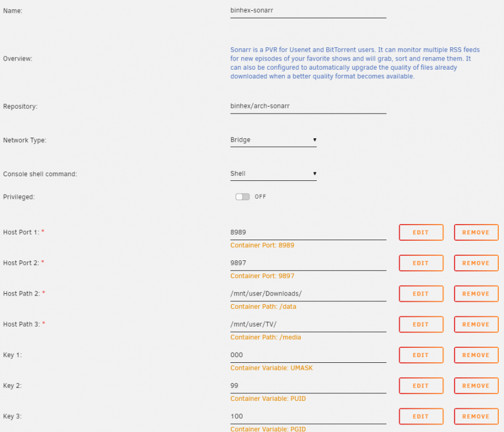Edit Key 2 PUID variable

pyautogui.click(x=421, y=386)
